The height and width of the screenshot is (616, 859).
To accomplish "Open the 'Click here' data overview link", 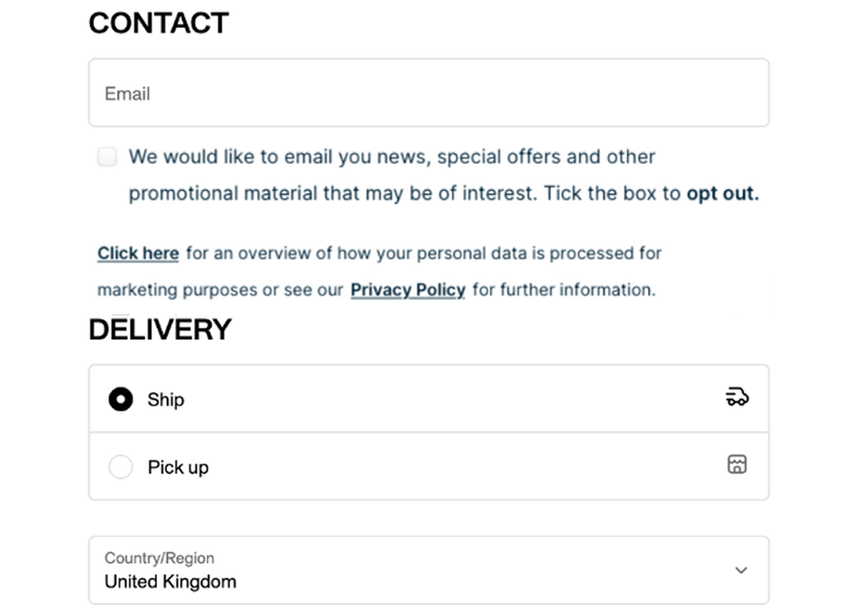I will (x=138, y=253).
